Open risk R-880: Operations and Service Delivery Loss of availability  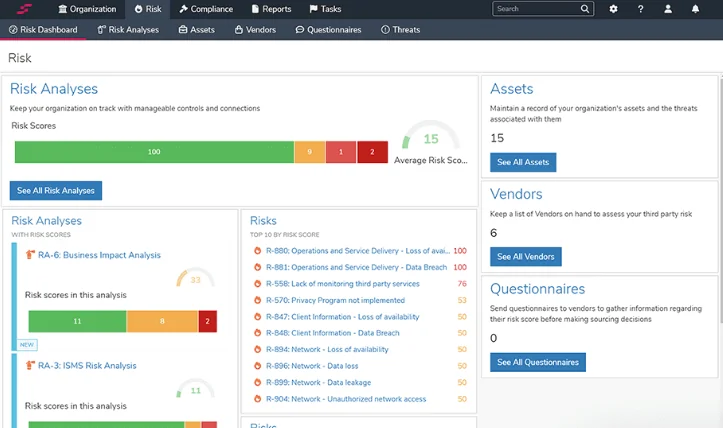point(358,250)
